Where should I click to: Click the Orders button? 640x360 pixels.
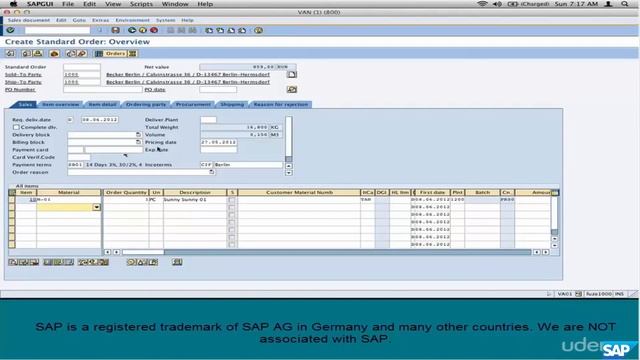pos(115,53)
